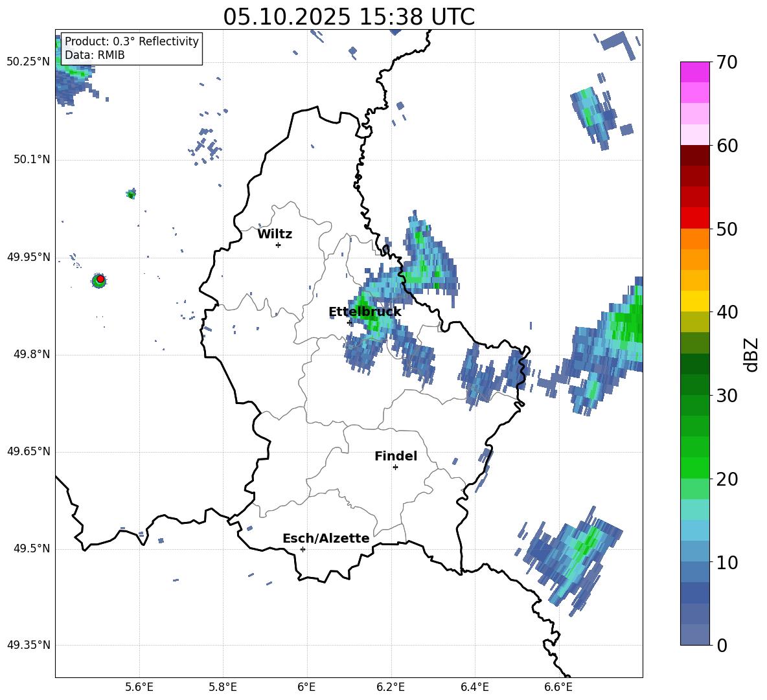Click the 49.35°N latitude label
The image size is (767, 700).
coord(29,645)
